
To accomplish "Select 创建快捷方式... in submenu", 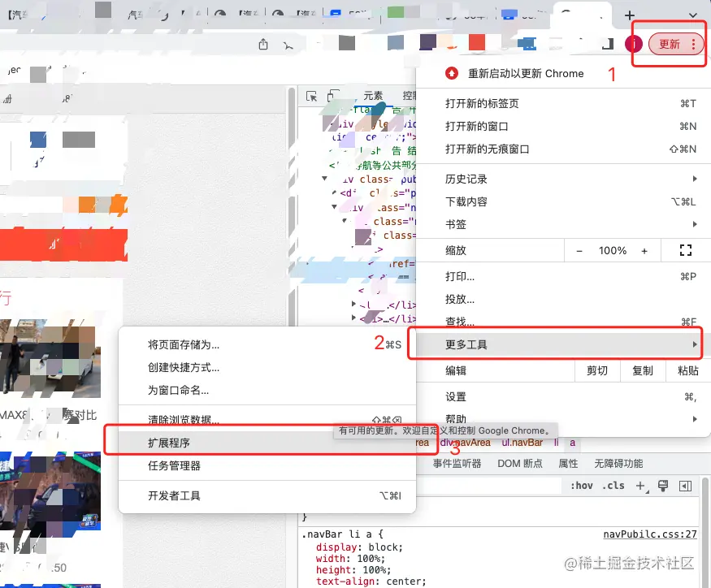I will (x=267, y=367).
